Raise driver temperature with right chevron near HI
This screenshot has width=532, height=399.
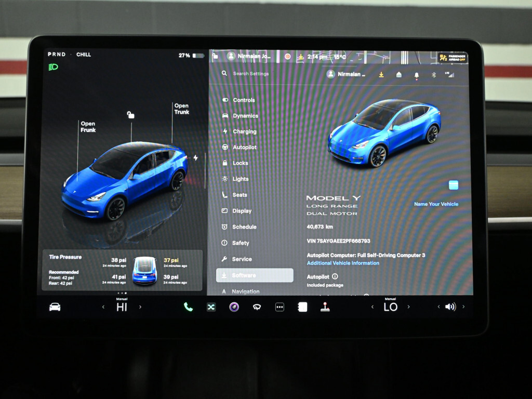pos(140,307)
